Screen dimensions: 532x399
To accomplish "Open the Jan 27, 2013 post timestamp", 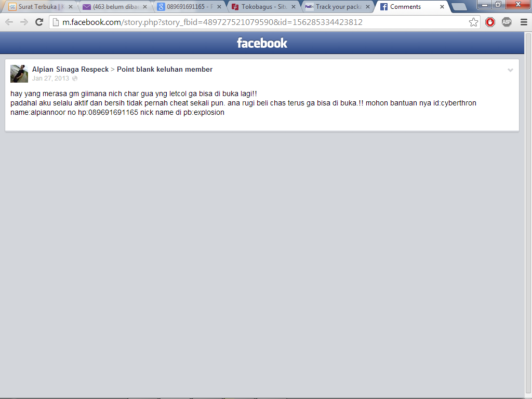I will tap(50, 78).
